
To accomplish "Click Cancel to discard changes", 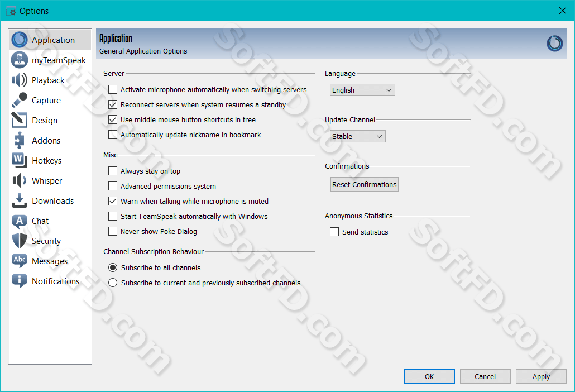I will pos(485,376).
